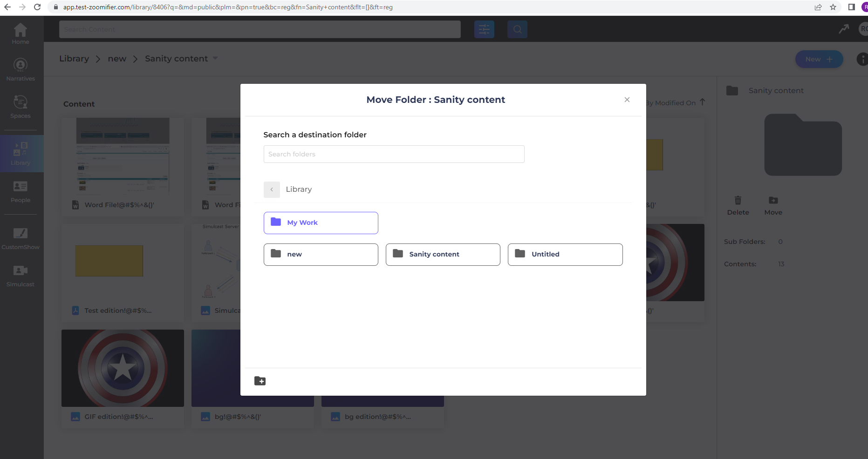Toggle sort direction arrow by Modified On

click(x=703, y=102)
